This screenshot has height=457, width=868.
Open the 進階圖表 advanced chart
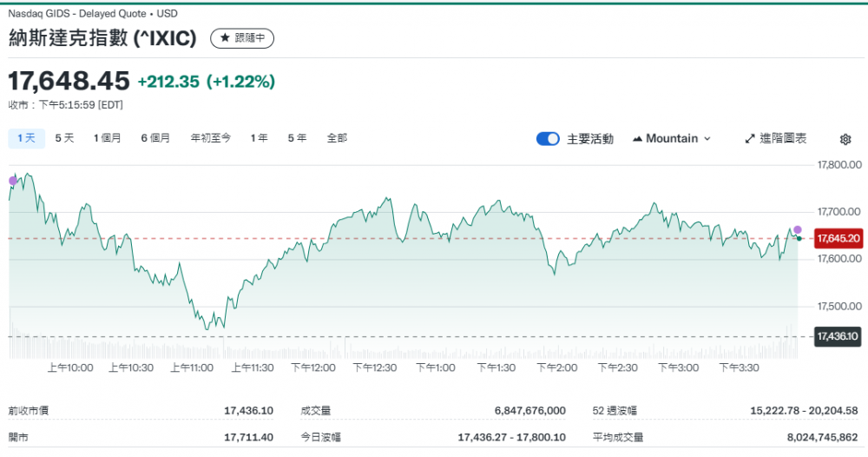[775, 138]
